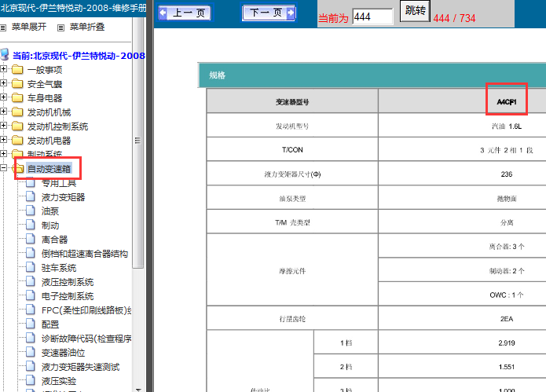Focus the page number input showing 444
This screenshot has height=392, width=546.
click(372, 16)
